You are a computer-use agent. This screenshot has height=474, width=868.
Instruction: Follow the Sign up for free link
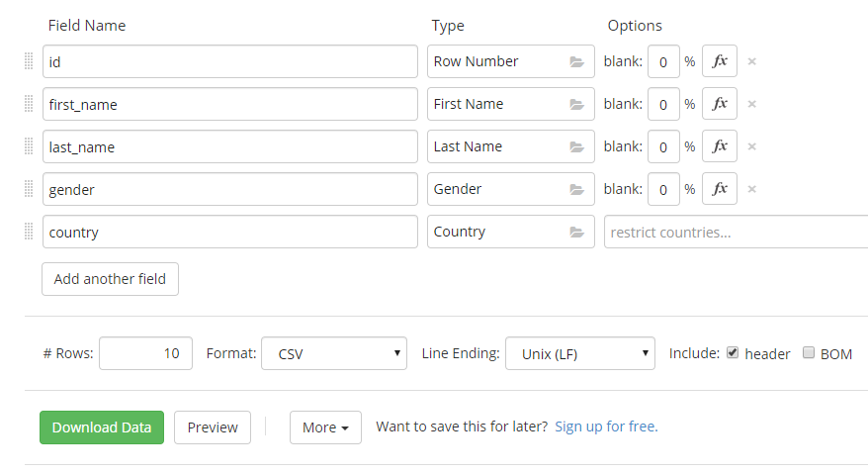[606, 427]
